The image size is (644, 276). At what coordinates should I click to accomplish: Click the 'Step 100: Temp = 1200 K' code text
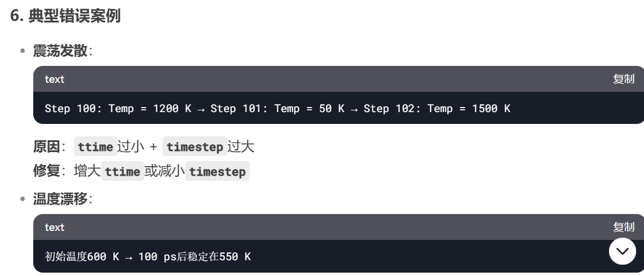pos(118,108)
